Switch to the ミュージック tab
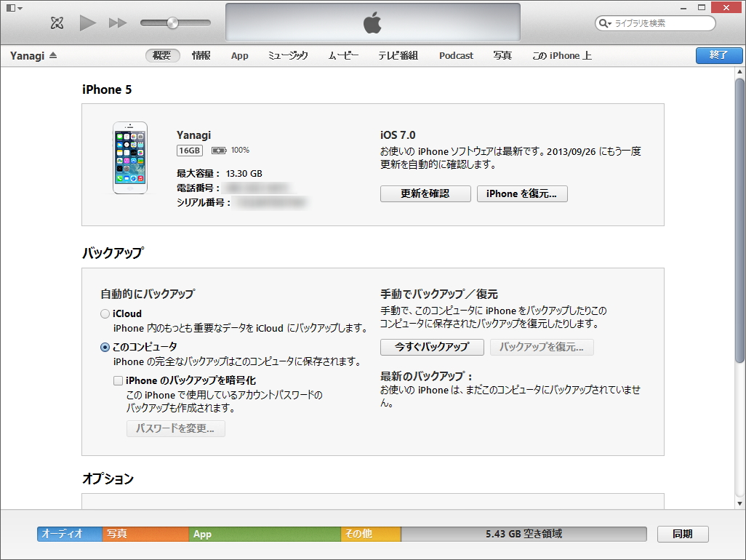This screenshot has width=746, height=560. click(x=288, y=55)
